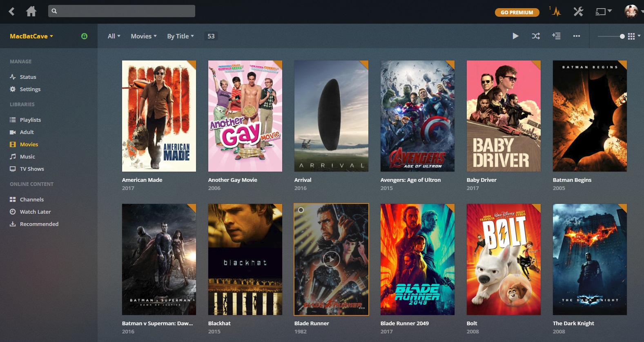Click the GO PREMIUM button

click(x=517, y=12)
